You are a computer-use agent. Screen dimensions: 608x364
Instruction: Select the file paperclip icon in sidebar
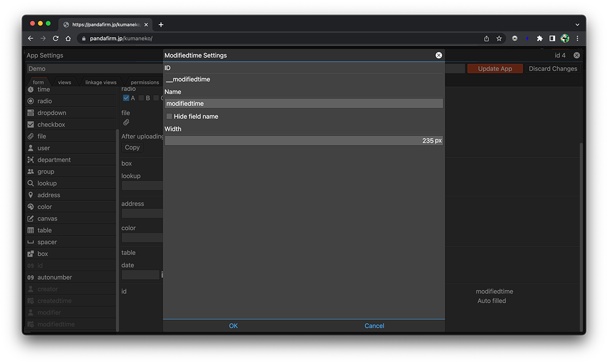pos(31,136)
